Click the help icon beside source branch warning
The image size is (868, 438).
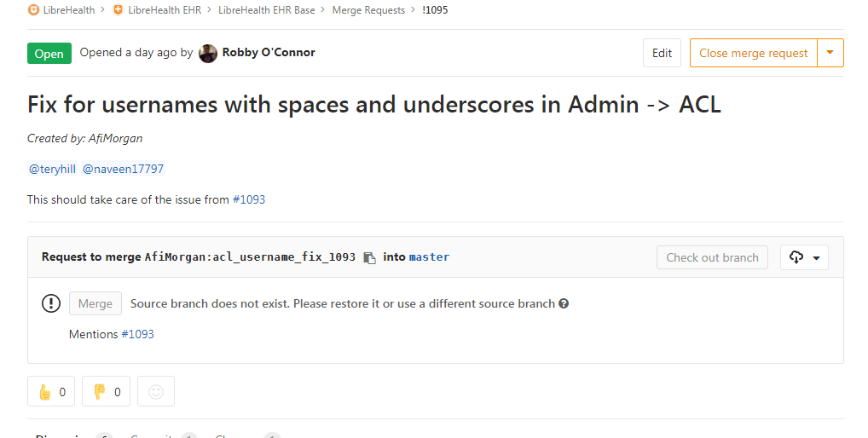click(564, 303)
